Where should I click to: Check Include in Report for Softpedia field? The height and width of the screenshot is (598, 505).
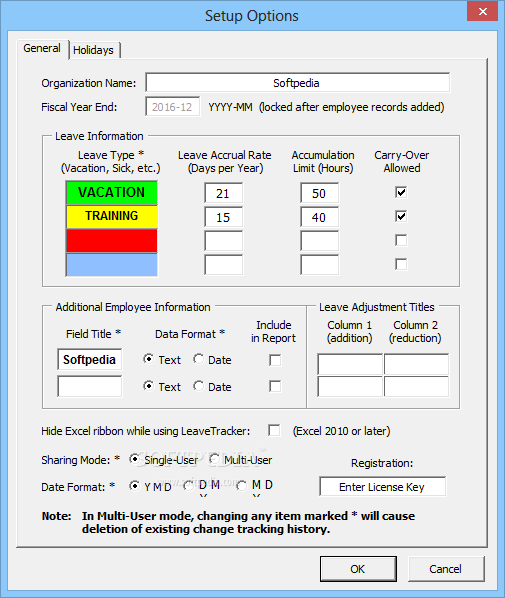coord(275,360)
